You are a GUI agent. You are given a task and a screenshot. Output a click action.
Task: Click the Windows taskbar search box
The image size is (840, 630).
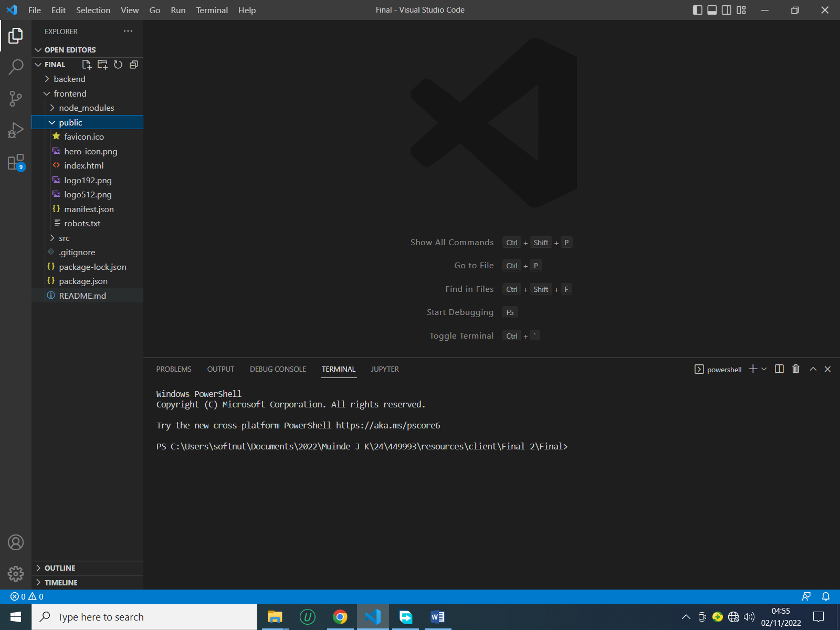pos(144,617)
